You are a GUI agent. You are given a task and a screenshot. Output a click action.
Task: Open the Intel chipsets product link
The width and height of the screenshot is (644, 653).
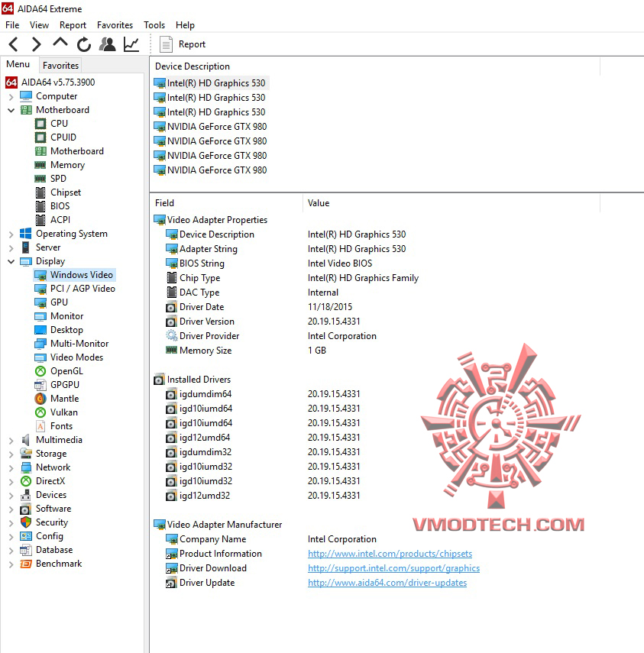tap(390, 554)
